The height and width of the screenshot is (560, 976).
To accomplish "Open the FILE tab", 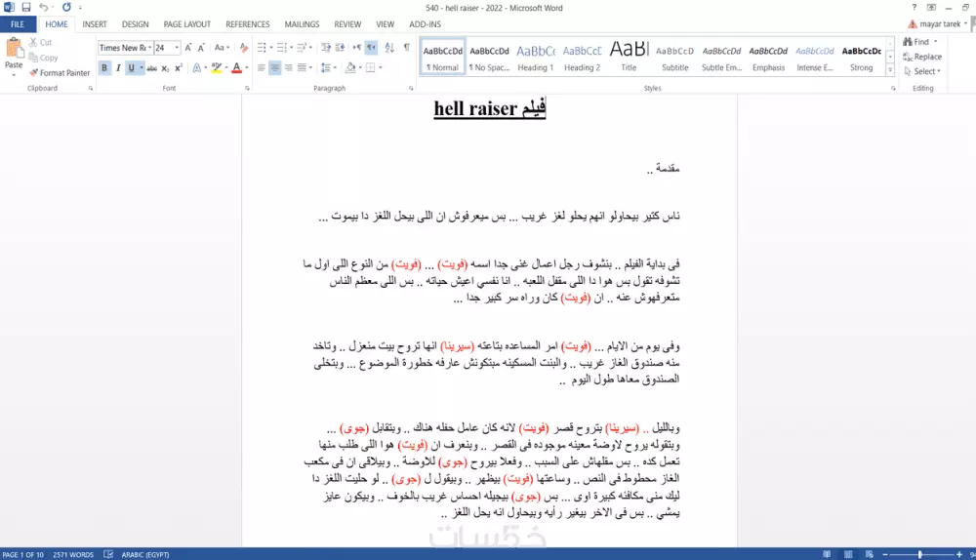I will [x=18, y=24].
